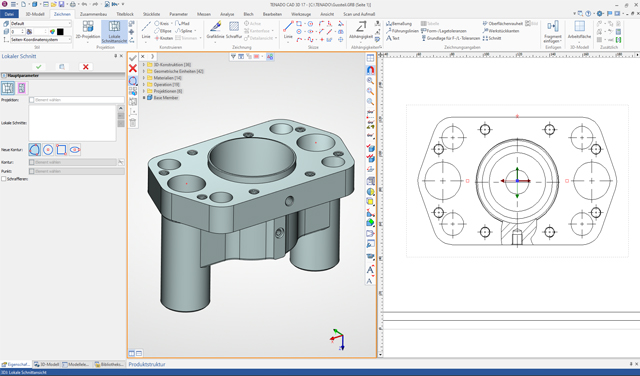Select the pink section mode icon under Hauptparameter
The image size is (640, 376).
click(22, 88)
